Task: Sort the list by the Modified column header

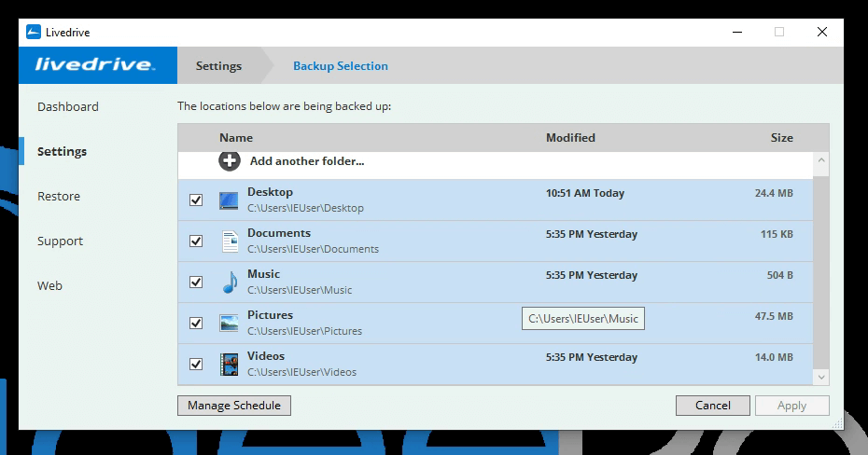Action: (570, 138)
